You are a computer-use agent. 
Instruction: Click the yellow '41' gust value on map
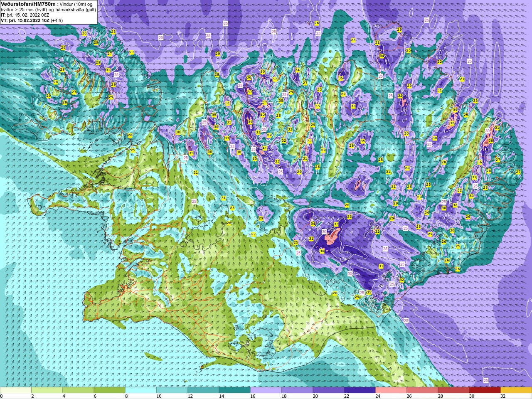point(265,148)
